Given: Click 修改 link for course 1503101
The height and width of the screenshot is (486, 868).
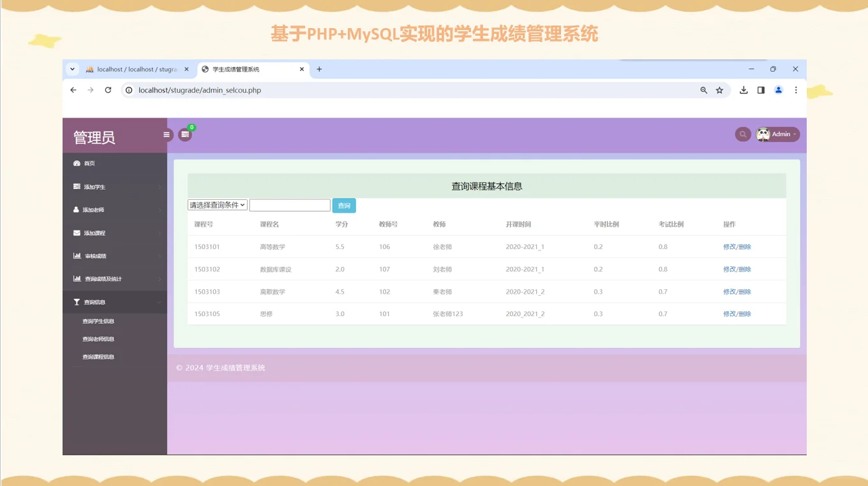Looking at the screenshot, I should pyautogui.click(x=730, y=247).
